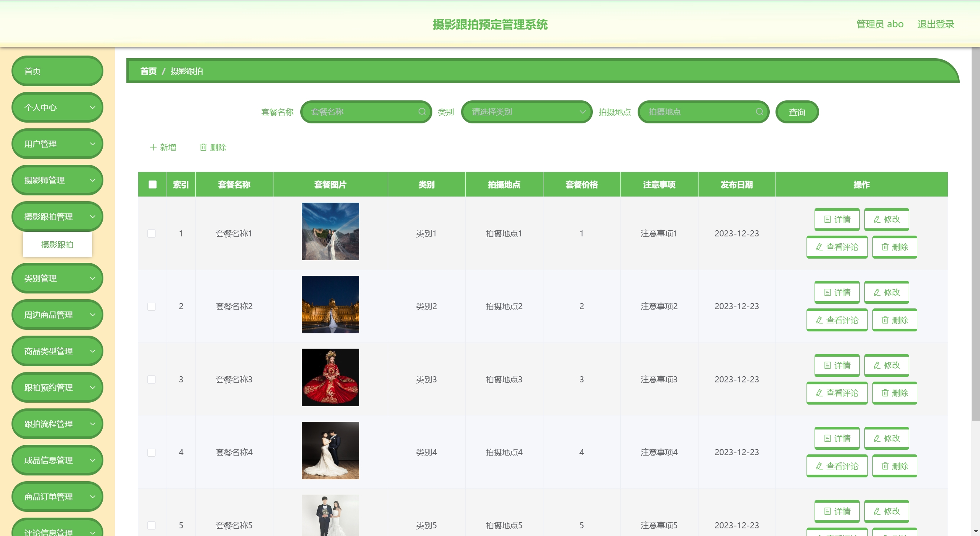Viewport: 980px width, 536px height.
Task: Click magnifier icon in 拍摄地点 search field
Action: [759, 111]
